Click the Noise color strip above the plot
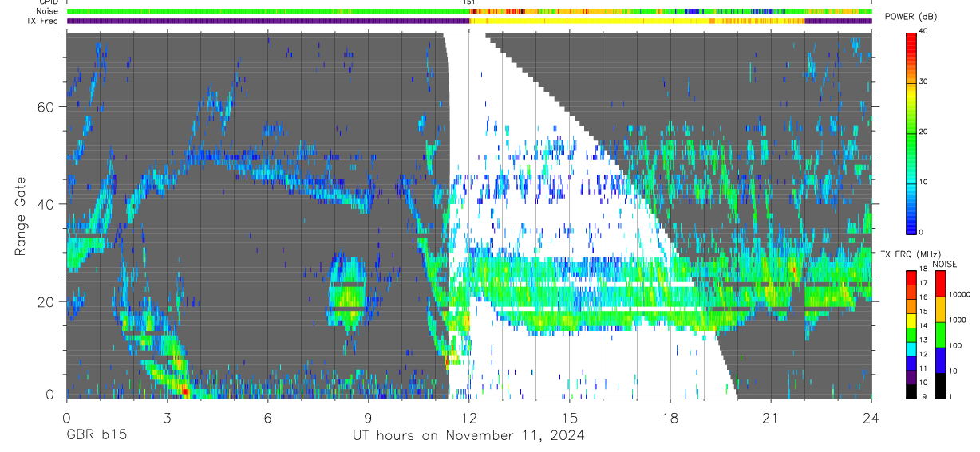The height and width of the screenshot is (452, 980). click(469, 11)
